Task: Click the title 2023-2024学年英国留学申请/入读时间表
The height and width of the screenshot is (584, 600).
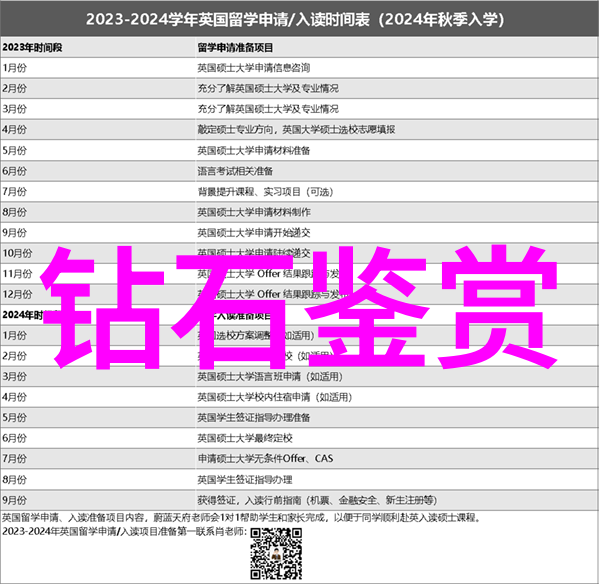Action: coord(295,19)
